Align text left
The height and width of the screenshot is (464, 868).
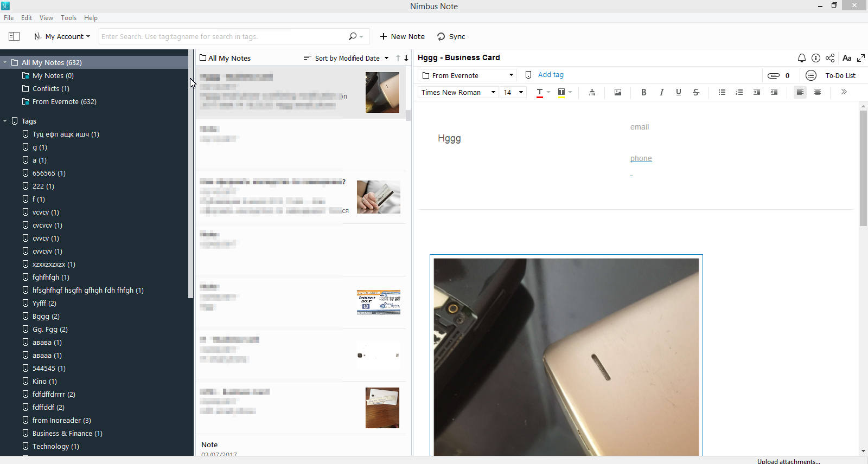click(800, 92)
